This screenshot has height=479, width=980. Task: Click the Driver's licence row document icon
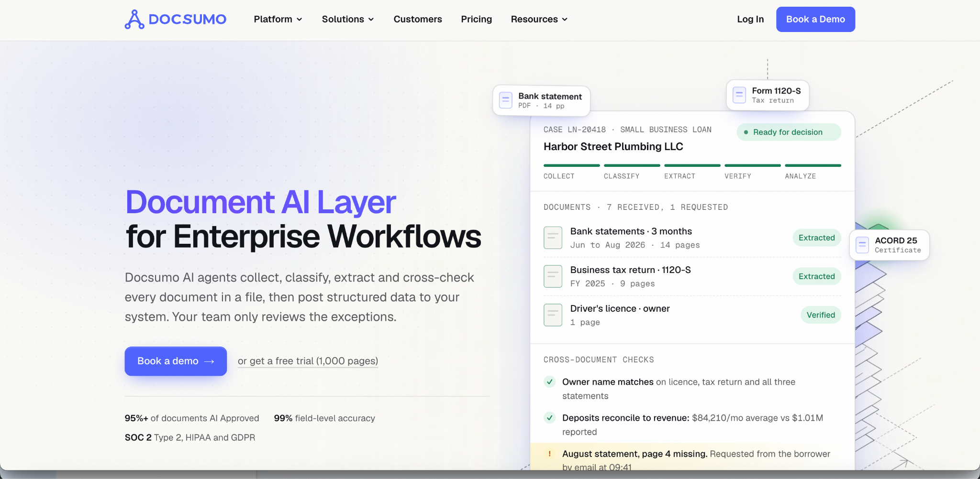(x=553, y=315)
